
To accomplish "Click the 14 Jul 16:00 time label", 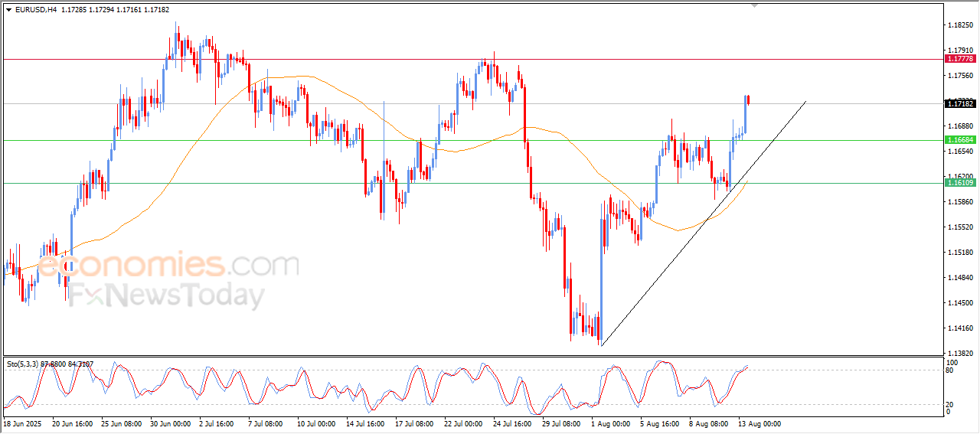I will click(x=367, y=423).
